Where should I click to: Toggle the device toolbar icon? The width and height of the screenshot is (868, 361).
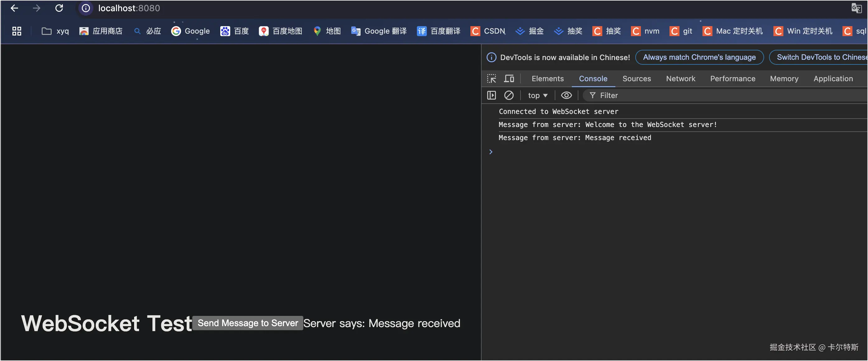[x=509, y=78]
